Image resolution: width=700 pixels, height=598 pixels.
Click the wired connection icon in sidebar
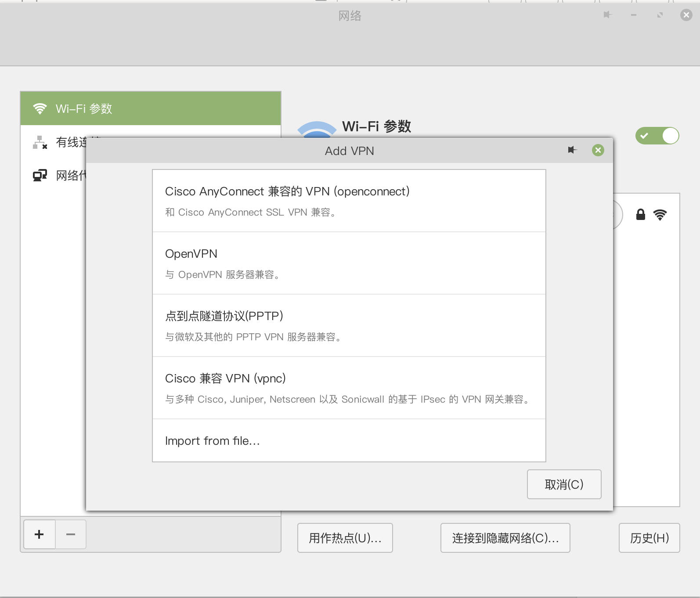tap(40, 142)
